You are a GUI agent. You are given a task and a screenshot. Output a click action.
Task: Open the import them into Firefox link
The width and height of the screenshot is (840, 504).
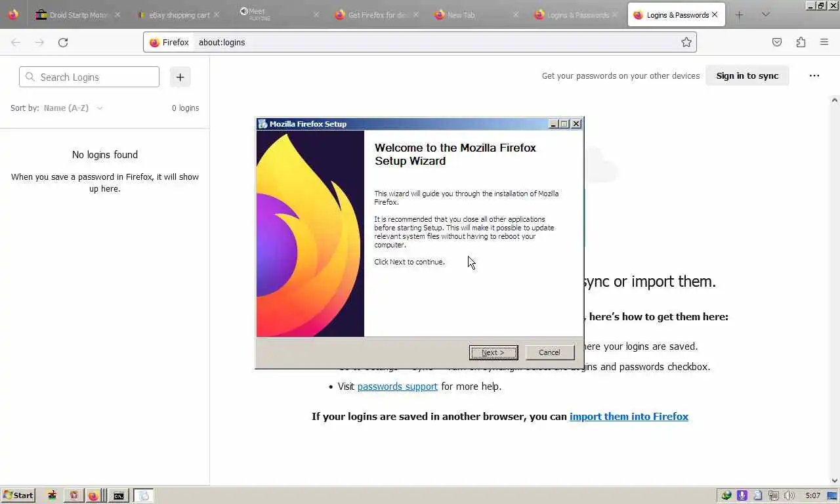[x=629, y=416]
